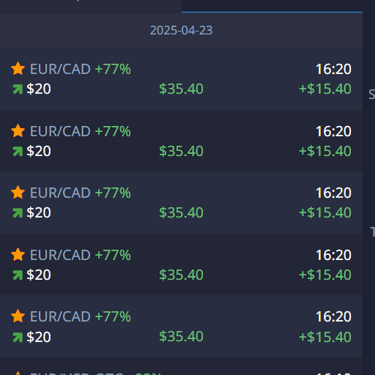Viewport: 375px width, 375px height.
Task: Select the orange star in the third EUR/CAD trade
Action: click(18, 193)
